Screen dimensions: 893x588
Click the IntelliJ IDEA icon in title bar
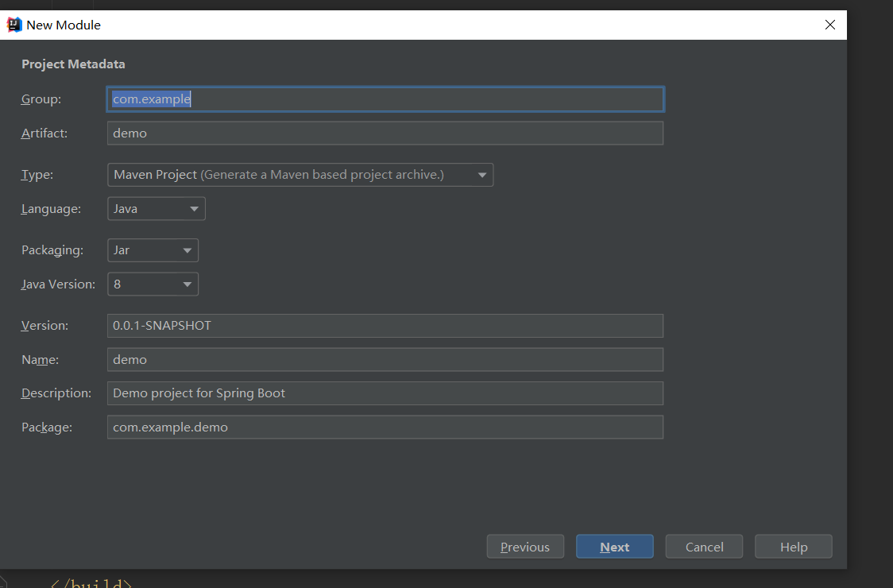click(14, 25)
